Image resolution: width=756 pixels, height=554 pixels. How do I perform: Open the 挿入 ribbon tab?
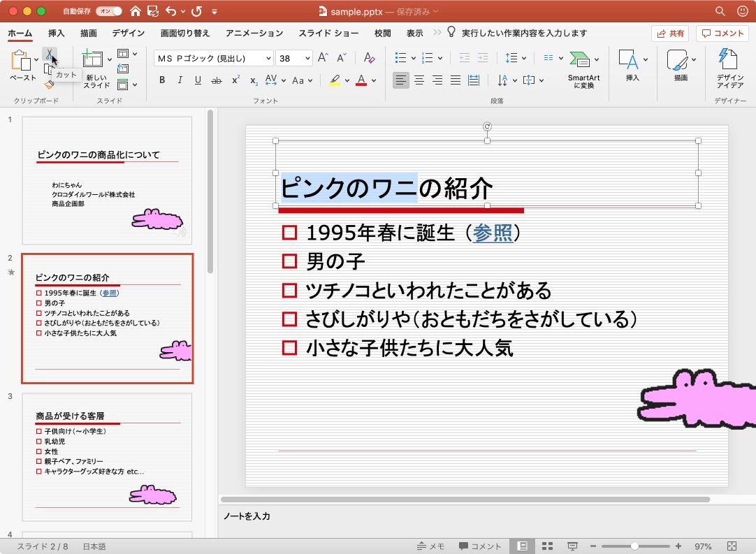click(x=57, y=33)
